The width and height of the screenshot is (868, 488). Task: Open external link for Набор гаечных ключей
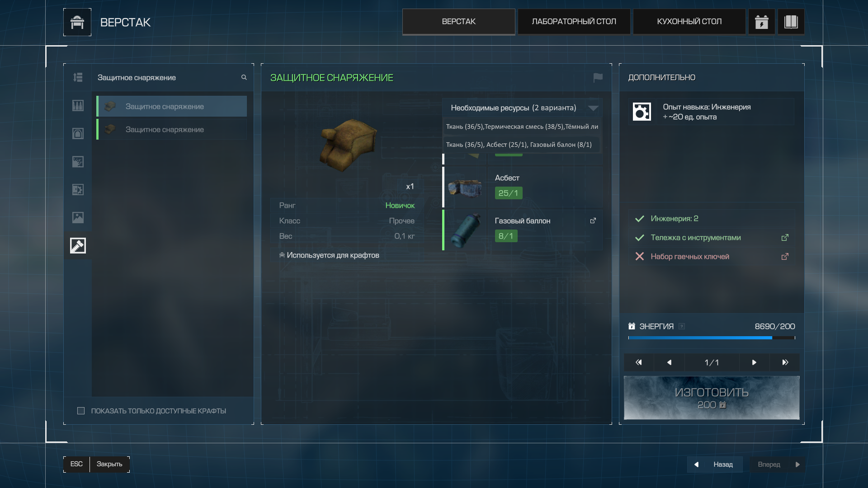coord(785,257)
